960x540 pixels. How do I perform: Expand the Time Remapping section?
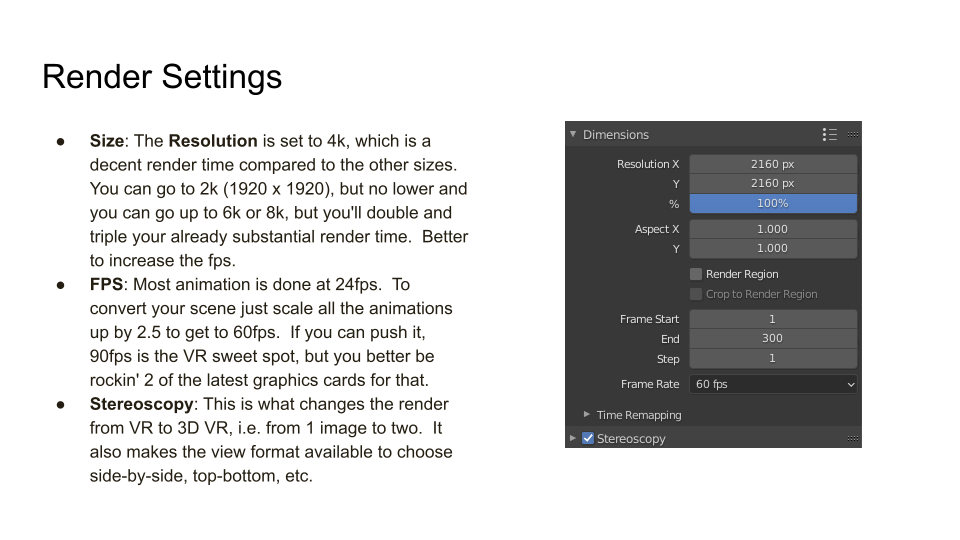587,414
